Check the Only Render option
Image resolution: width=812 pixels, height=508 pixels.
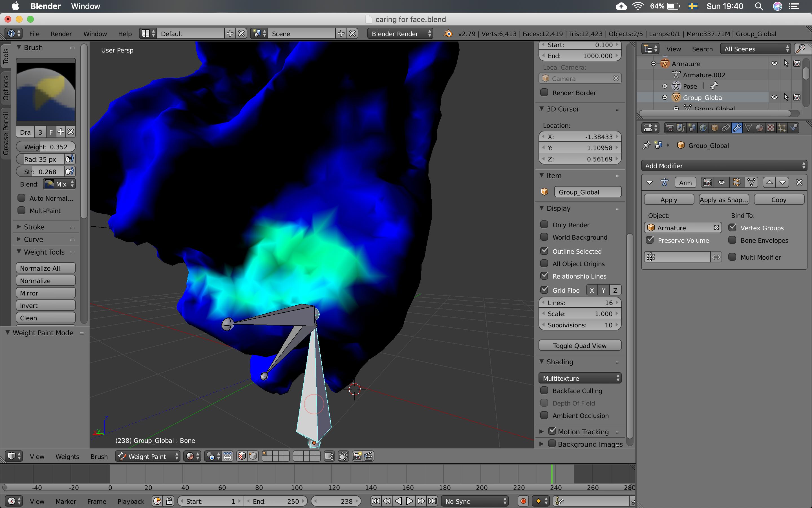pyautogui.click(x=544, y=224)
